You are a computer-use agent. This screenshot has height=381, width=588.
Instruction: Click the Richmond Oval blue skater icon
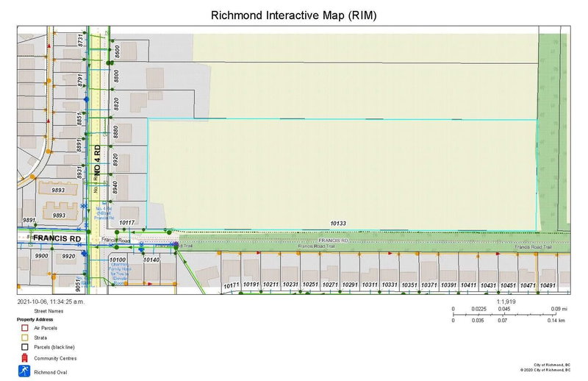[24, 371]
